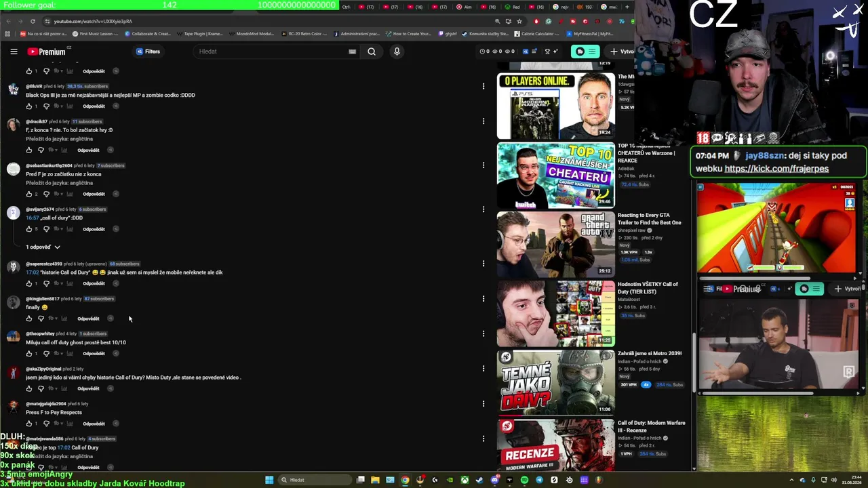Open 'First Music Lesson' bookmark
The height and width of the screenshot is (488, 868).
[94, 34]
